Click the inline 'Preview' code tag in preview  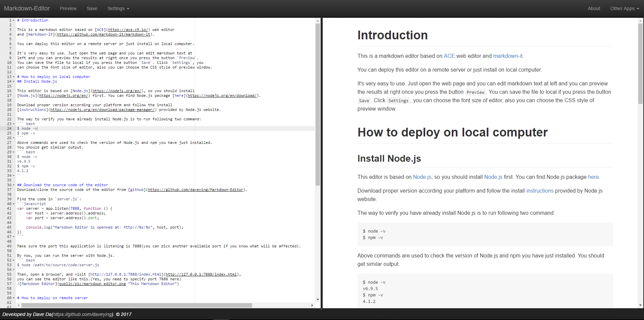click(476, 92)
